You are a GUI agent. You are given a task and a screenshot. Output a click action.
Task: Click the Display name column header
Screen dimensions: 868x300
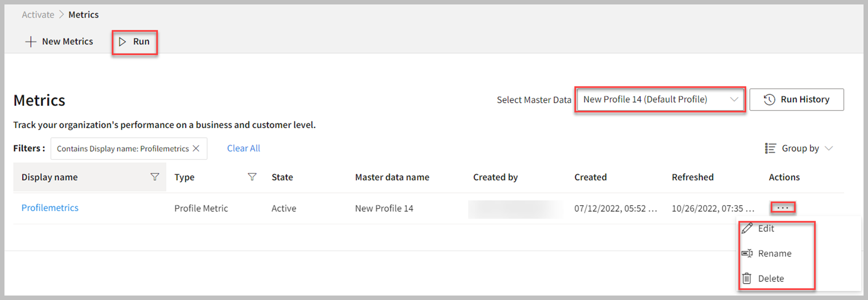click(50, 177)
